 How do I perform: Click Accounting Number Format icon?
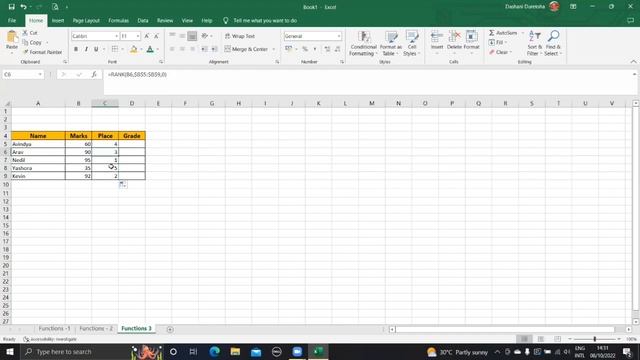pos(289,49)
